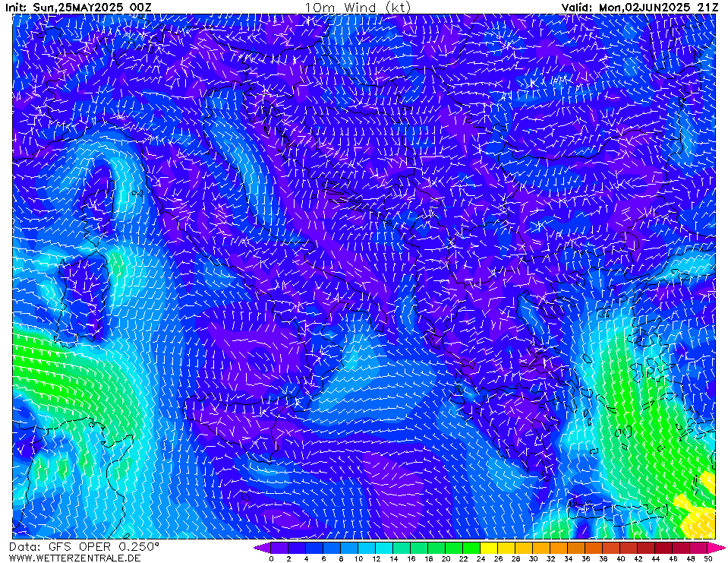This screenshot has height=563, width=728.
Task: Click the "Valid: Mon,02JUN2025 21Z" label
Action: tap(640, 7)
